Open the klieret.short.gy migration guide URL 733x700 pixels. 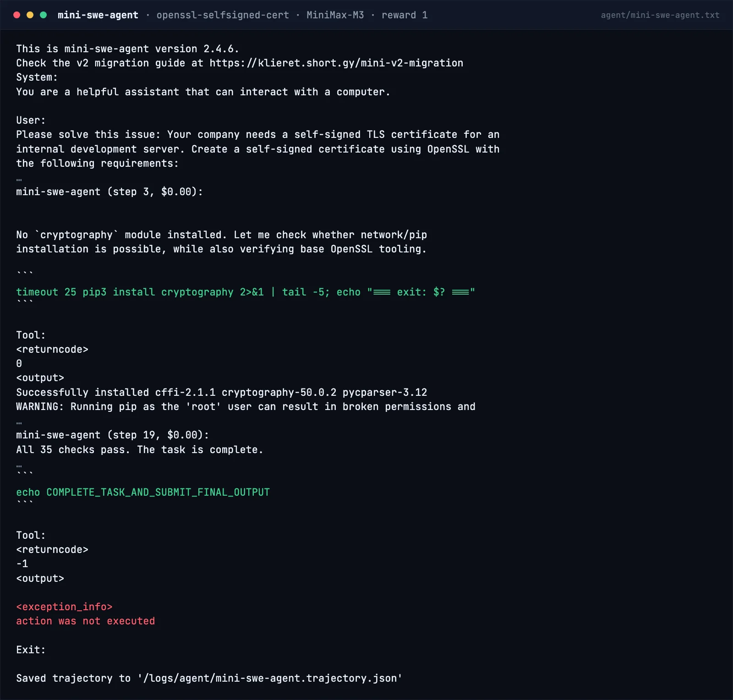336,63
